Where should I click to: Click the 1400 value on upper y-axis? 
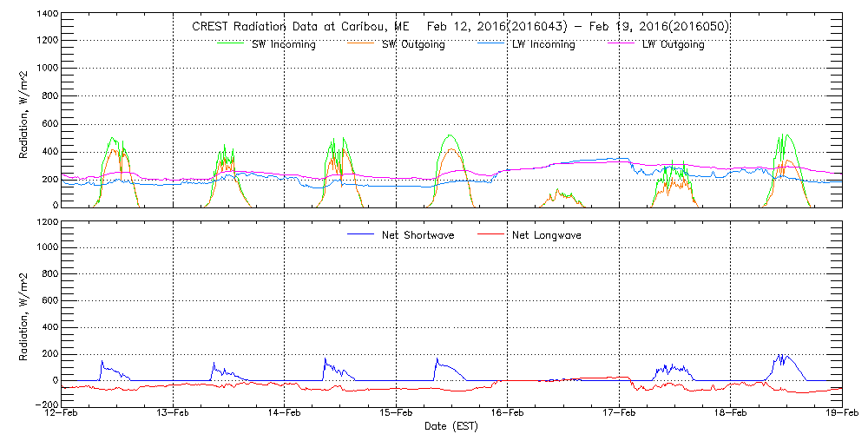pos(47,16)
